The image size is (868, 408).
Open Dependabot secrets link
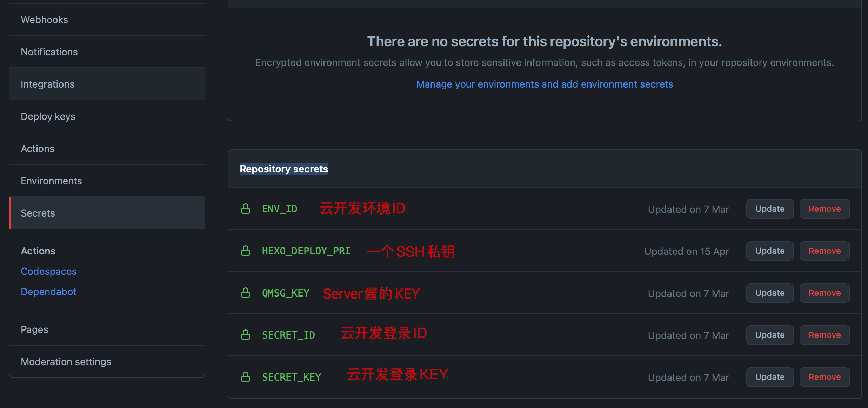[x=48, y=292]
